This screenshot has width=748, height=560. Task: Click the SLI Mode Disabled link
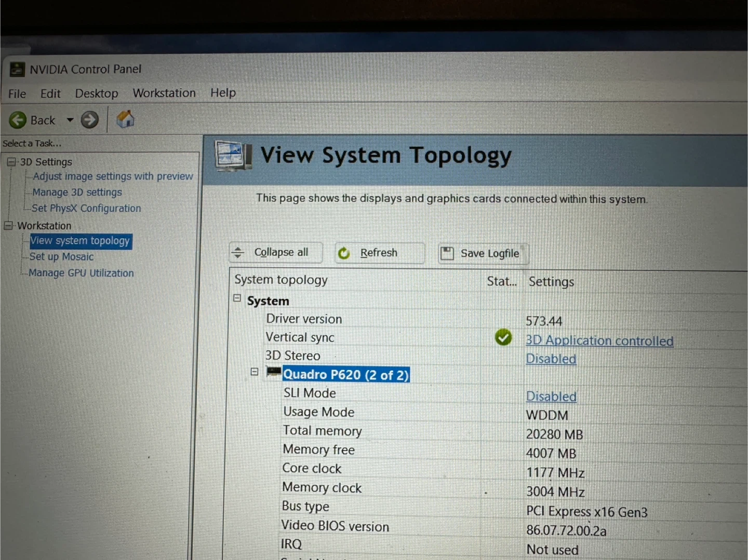click(551, 397)
